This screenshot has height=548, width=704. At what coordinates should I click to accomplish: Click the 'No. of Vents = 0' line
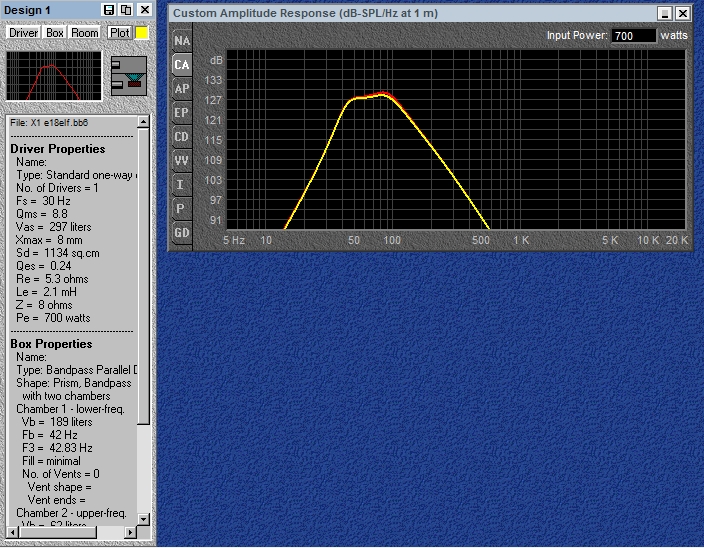click(61, 474)
